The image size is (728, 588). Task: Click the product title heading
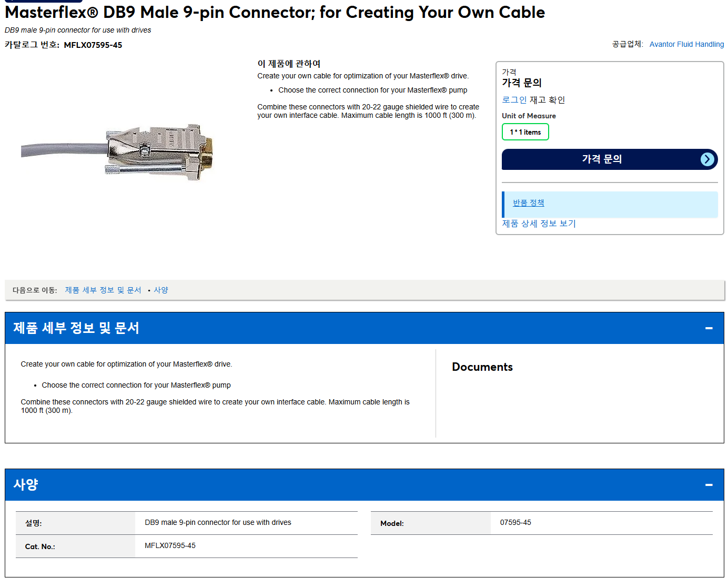click(x=275, y=12)
